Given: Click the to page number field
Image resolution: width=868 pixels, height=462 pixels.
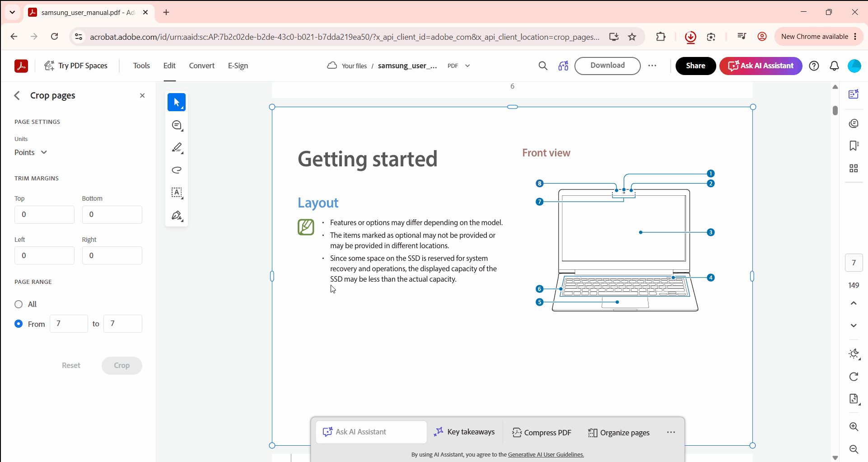Looking at the screenshot, I should point(123,324).
